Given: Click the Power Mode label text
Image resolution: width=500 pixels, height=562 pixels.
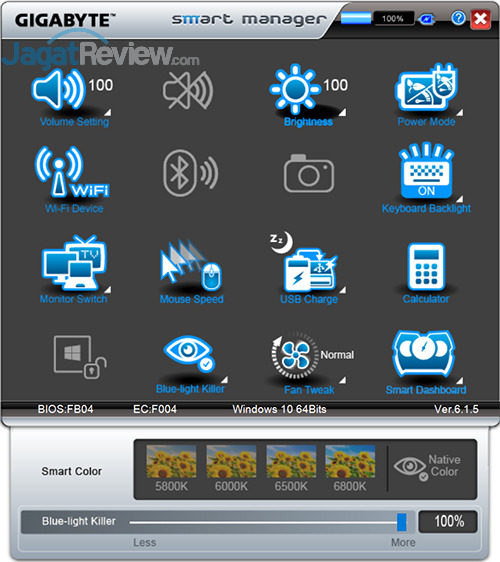Looking at the screenshot, I should (x=426, y=122).
